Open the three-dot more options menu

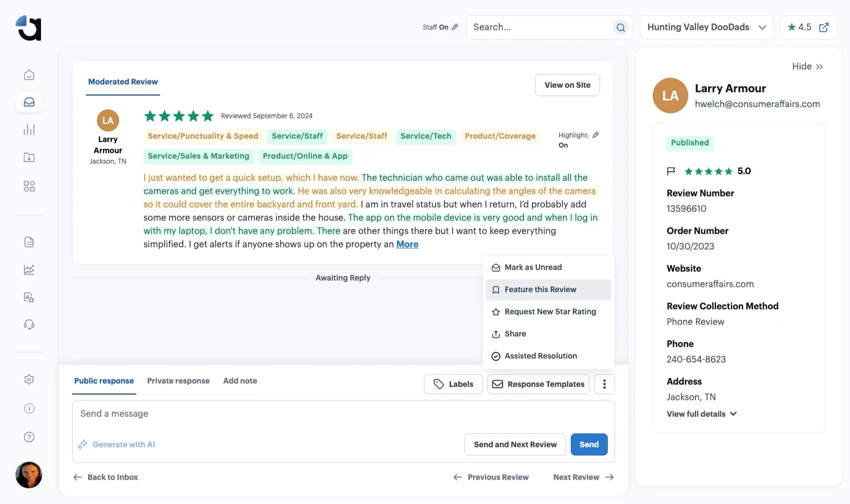coord(605,384)
